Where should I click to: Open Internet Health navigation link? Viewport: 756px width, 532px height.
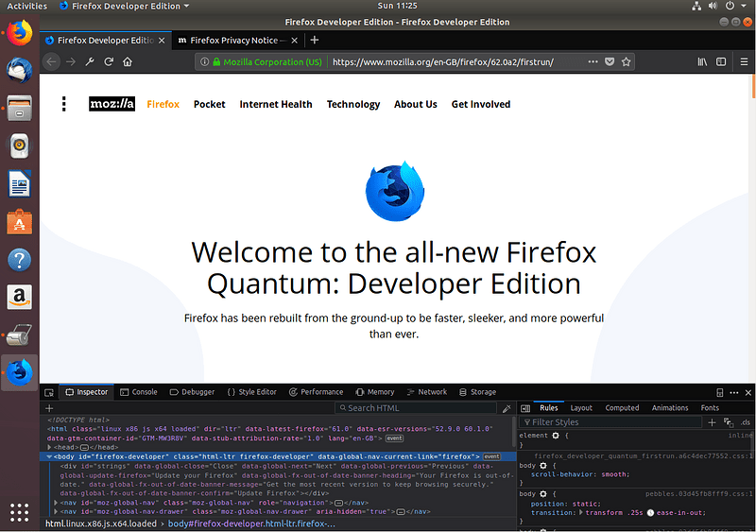276,104
